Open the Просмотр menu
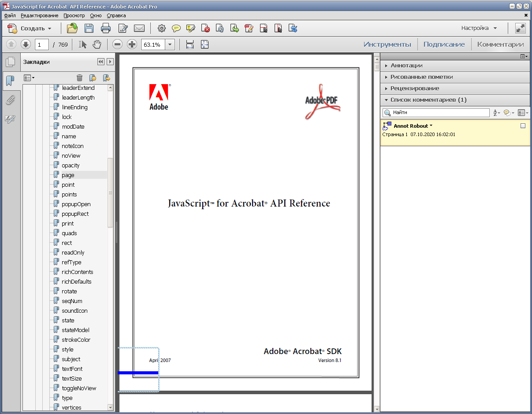 74,15
